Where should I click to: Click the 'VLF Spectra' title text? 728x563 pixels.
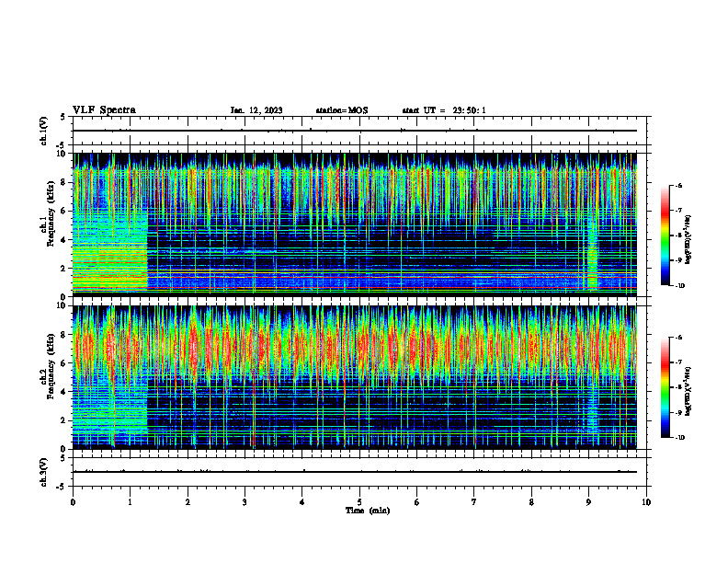105,110
